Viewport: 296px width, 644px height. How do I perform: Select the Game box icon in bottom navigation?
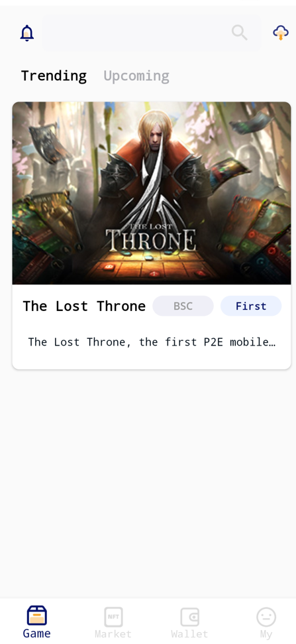(x=37, y=616)
